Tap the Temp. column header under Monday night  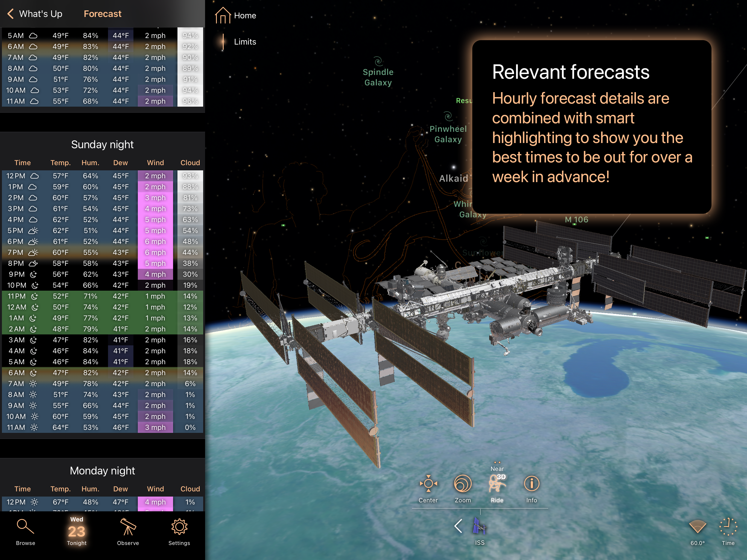point(60,489)
